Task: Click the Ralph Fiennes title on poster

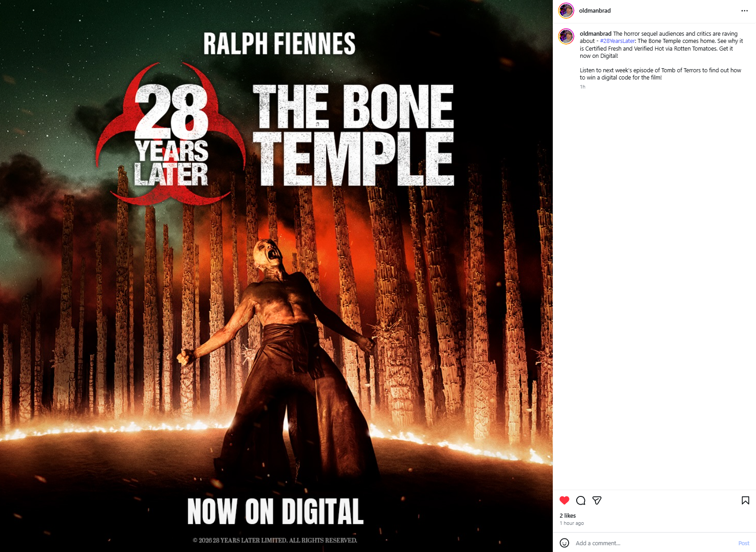Action: [x=279, y=43]
